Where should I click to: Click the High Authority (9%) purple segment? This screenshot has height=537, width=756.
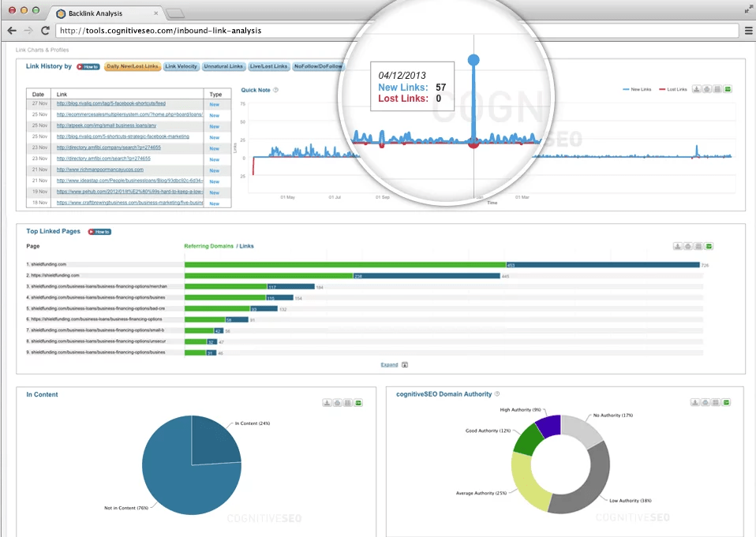click(550, 425)
